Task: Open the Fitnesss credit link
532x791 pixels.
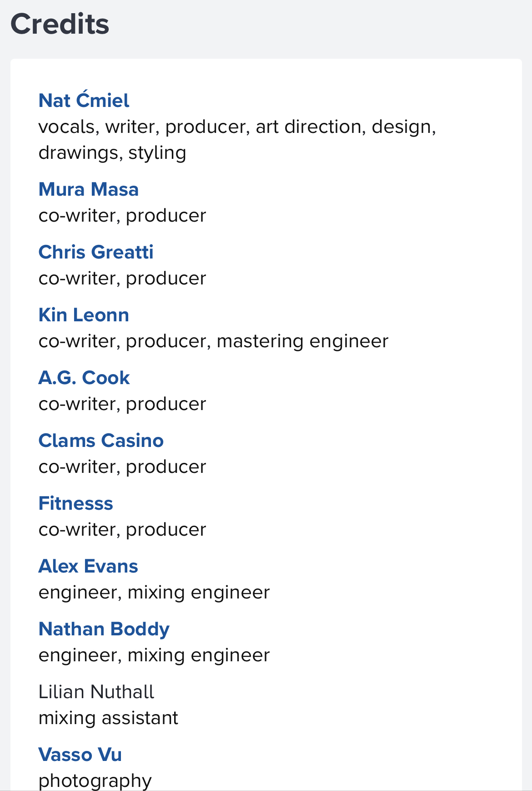Action: [75, 503]
